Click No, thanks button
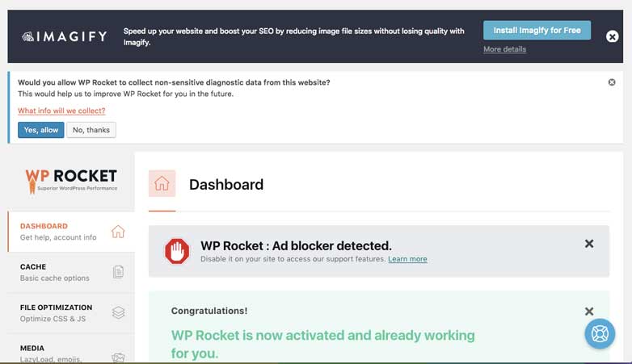The image size is (632, 364). pyautogui.click(x=91, y=130)
